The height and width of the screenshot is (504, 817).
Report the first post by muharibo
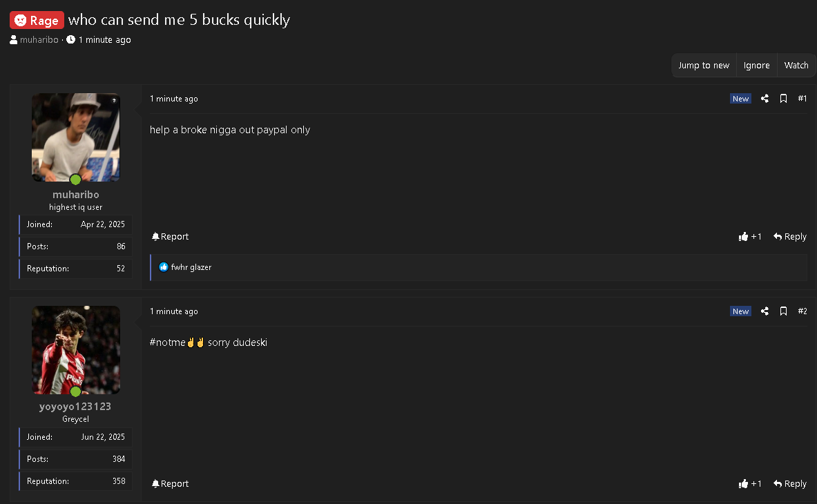point(170,236)
